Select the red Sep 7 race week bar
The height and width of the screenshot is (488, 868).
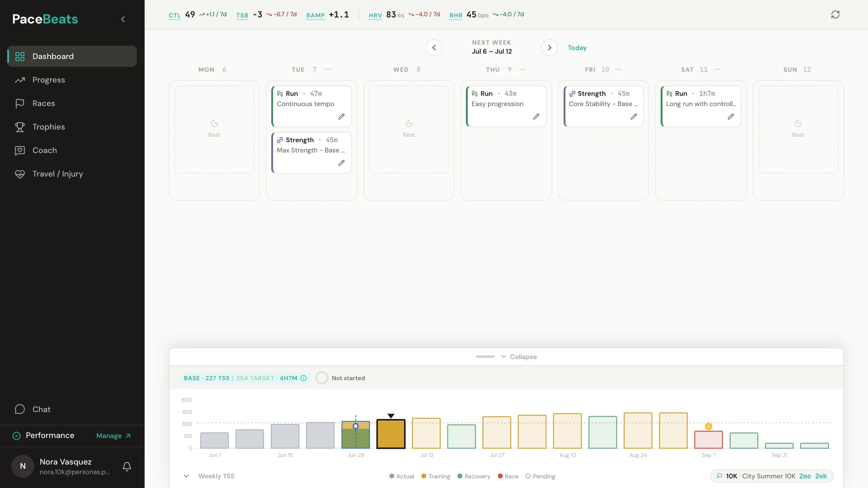709,440
